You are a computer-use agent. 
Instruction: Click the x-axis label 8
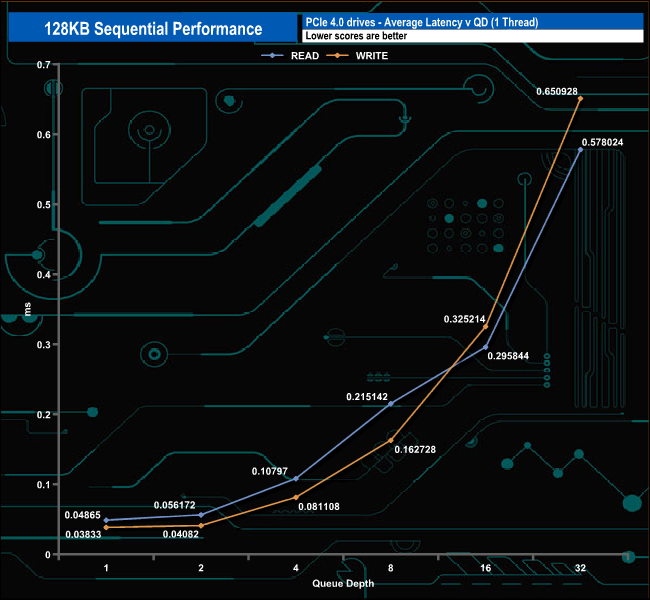coord(390,568)
